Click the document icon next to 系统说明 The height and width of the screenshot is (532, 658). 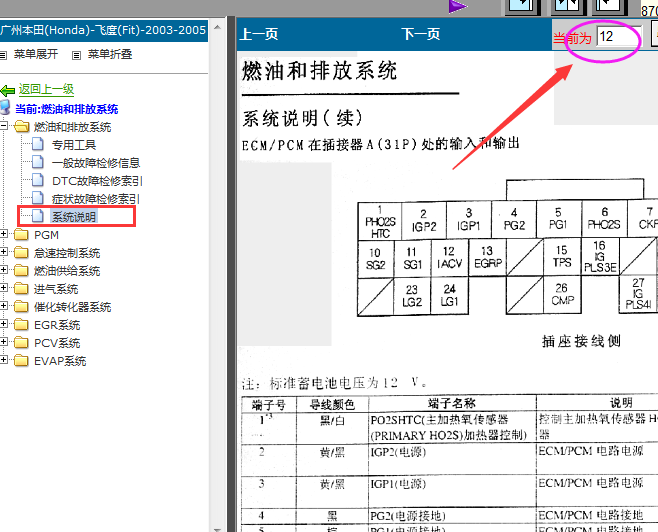tap(38, 216)
